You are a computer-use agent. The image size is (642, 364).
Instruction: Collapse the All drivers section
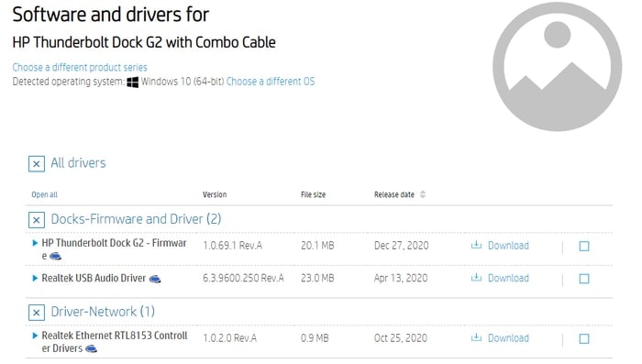[x=37, y=164]
